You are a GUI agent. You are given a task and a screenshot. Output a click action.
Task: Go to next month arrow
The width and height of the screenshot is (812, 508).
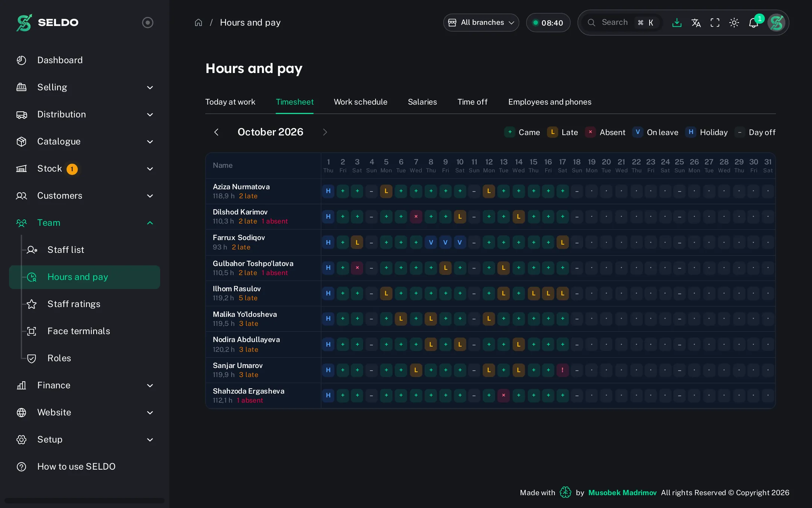325,132
